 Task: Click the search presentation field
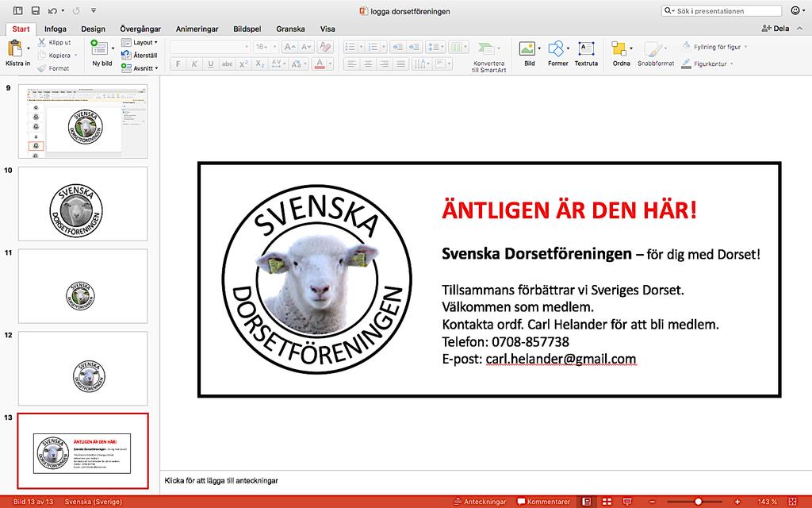point(722,10)
